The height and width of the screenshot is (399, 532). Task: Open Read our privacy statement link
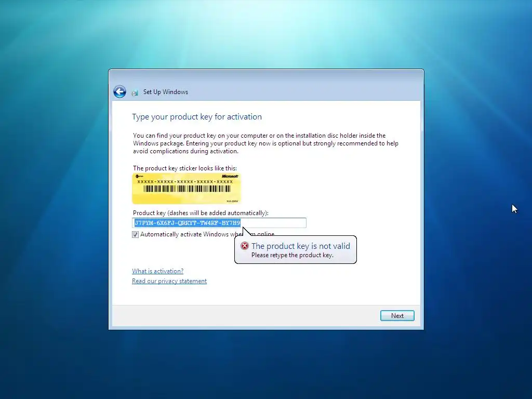(x=169, y=281)
